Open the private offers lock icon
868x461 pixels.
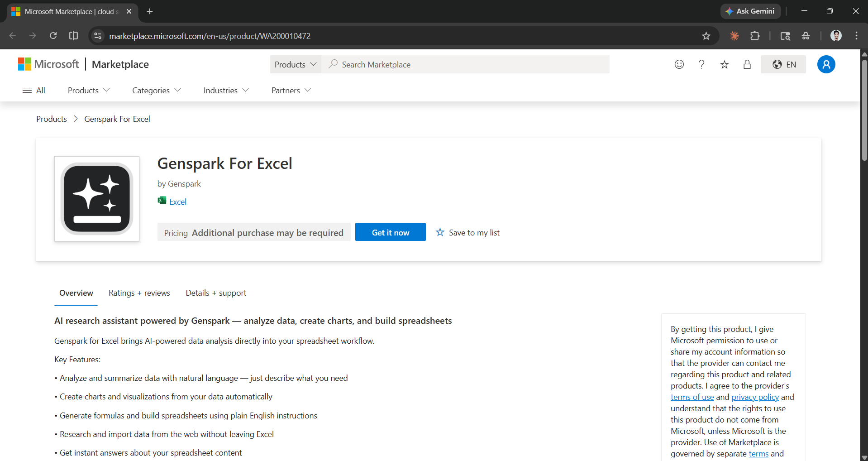tap(747, 64)
